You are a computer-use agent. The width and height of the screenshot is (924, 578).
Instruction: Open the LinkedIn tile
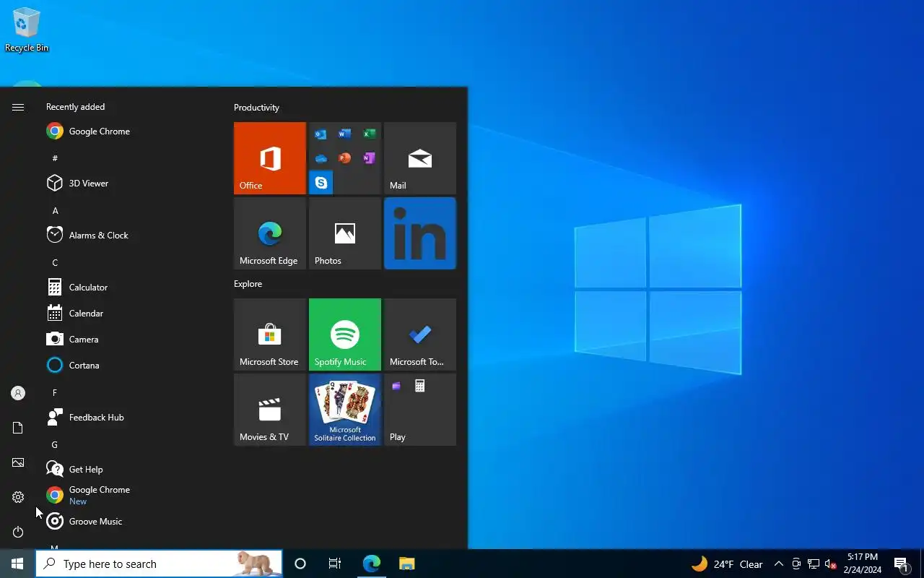[420, 233]
